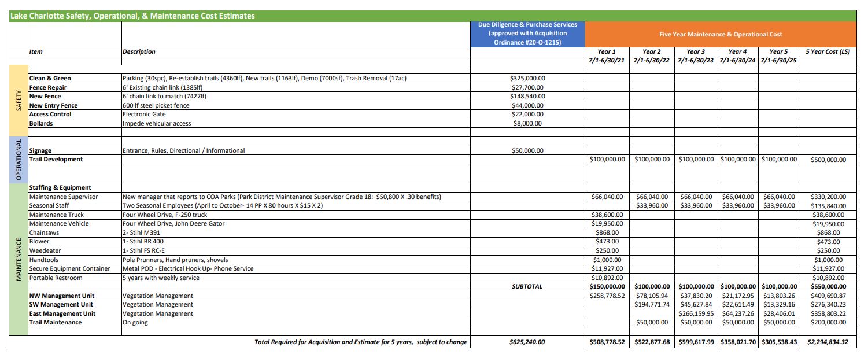Select the blue Due Diligence & Purchase Services header
Viewport: 868px width, 358px height.
tap(527, 34)
